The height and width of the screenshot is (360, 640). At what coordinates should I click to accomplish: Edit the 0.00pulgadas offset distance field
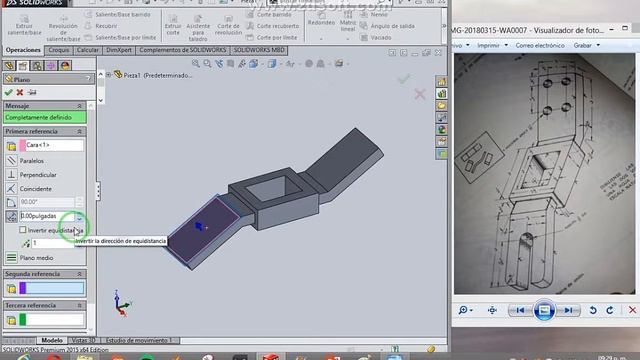click(x=47, y=216)
